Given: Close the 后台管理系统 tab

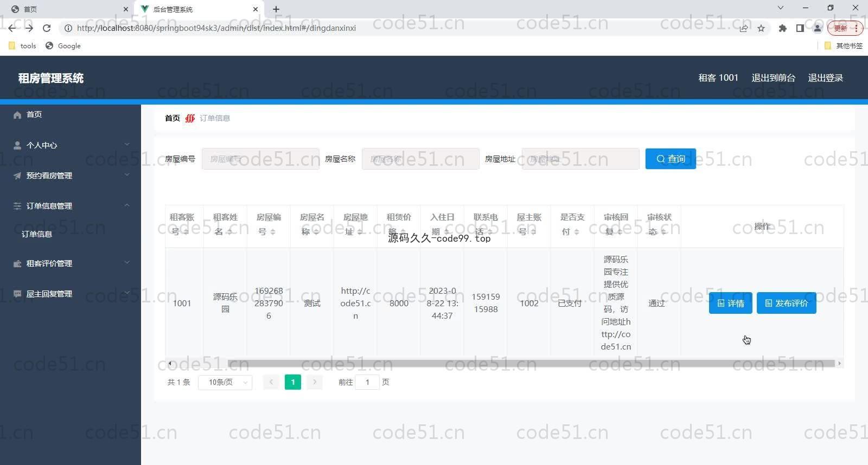Looking at the screenshot, I should coord(256,9).
